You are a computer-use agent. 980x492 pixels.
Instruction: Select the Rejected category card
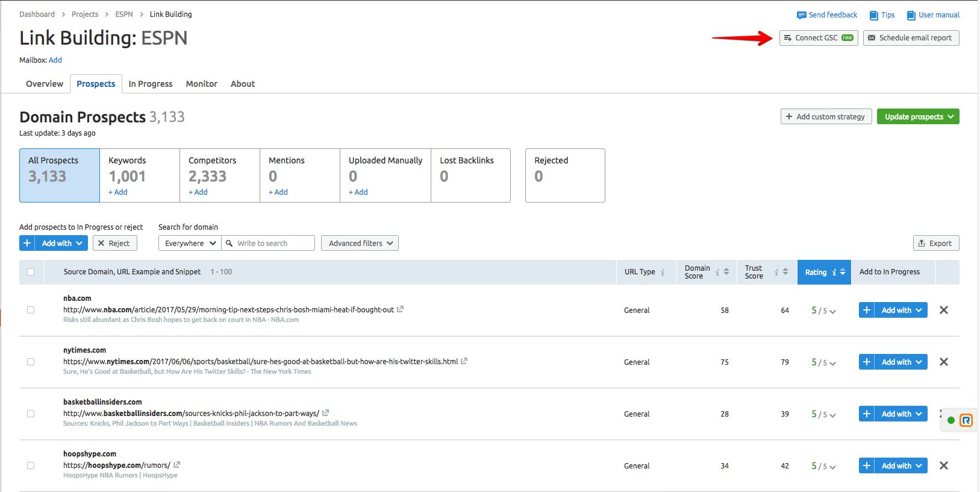(x=565, y=175)
